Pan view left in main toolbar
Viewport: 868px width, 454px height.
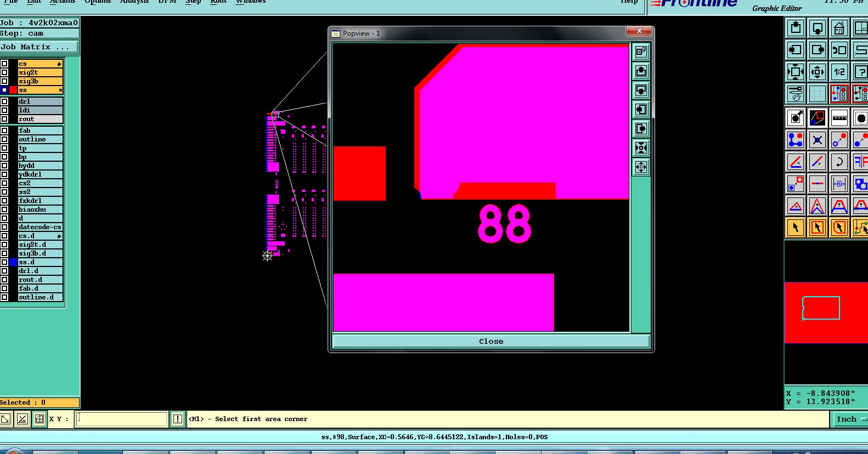coord(796,50)
